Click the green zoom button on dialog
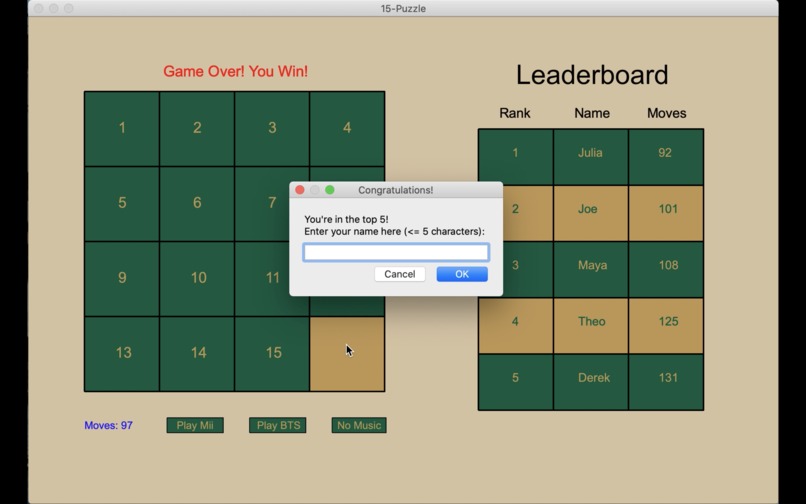 pyautogui.click(x=330, y=190)
